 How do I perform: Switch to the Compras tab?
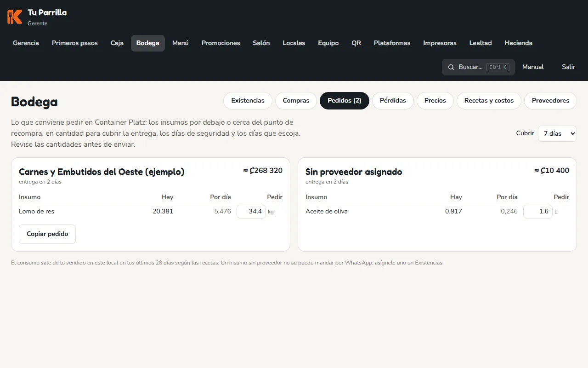click(296, 101)
